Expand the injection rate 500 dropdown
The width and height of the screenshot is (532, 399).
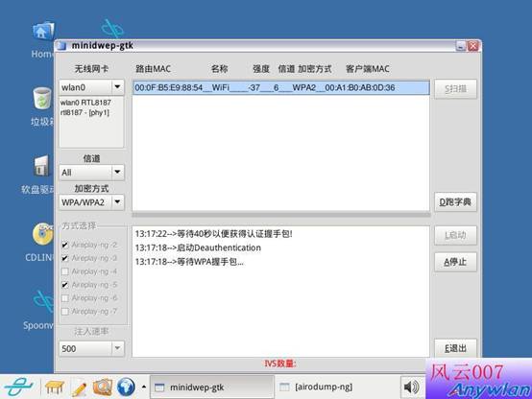point(117,348)
